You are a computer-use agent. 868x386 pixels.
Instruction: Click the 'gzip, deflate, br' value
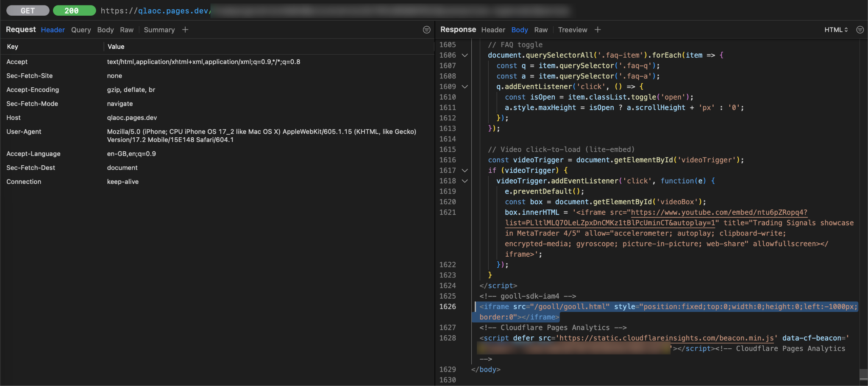(x=131, y=90)
